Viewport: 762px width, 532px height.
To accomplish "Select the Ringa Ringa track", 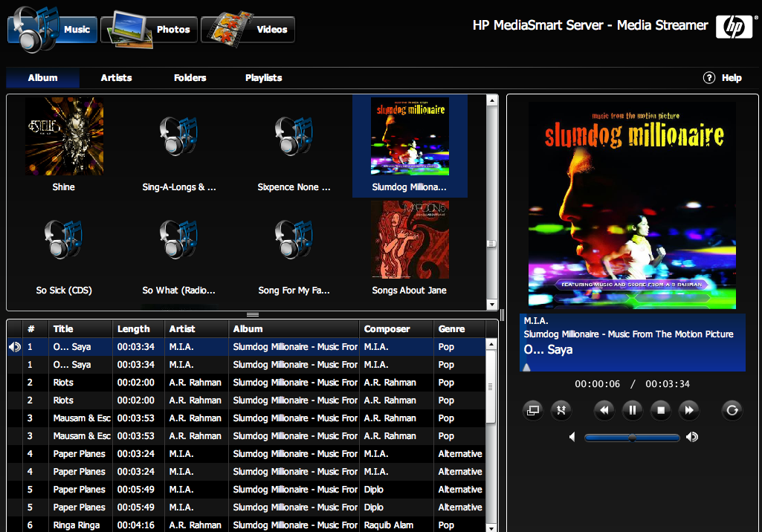I will point(77,525).
